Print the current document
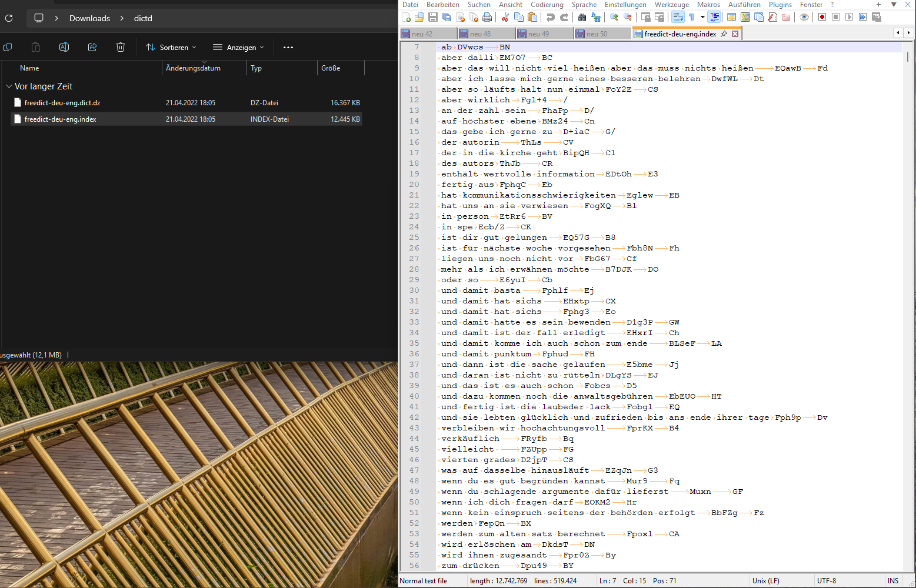Viewport: 916px width, 588px height. [487, 17]
